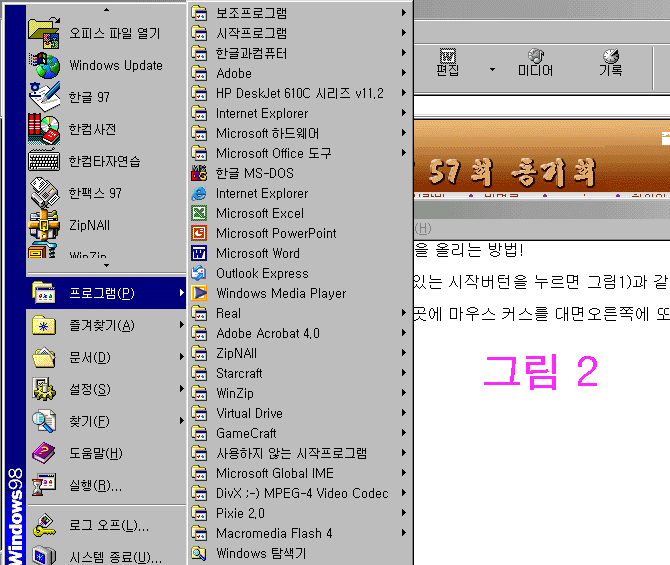Expand the 시작프로그램 submenu
This screenshot has width=670, height=565.
(x=301, y=33)
